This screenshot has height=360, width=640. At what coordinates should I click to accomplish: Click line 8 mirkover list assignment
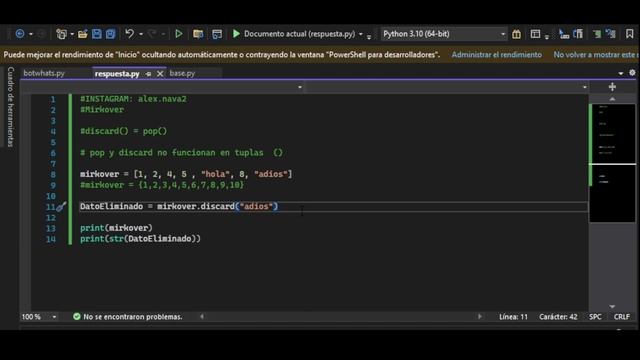click(x=186, y=174)
